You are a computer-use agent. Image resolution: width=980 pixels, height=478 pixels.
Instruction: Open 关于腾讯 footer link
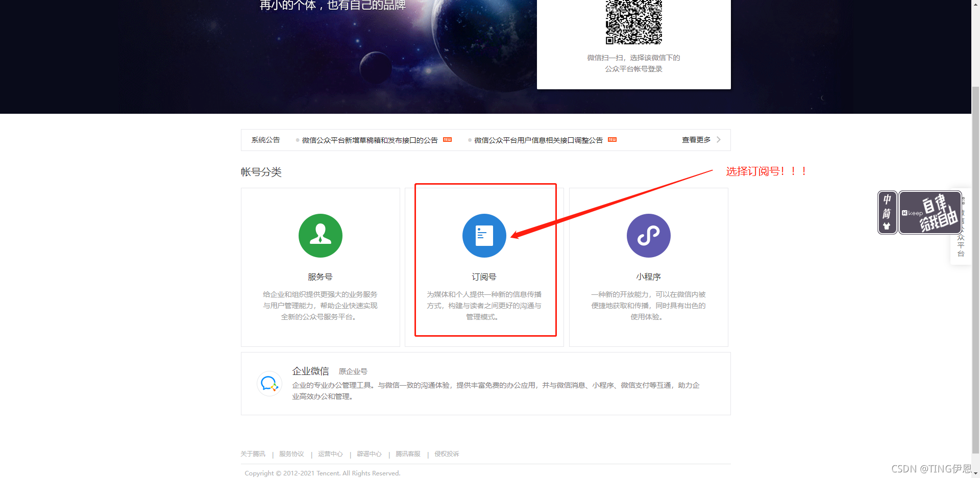click(x=253, y=454)
